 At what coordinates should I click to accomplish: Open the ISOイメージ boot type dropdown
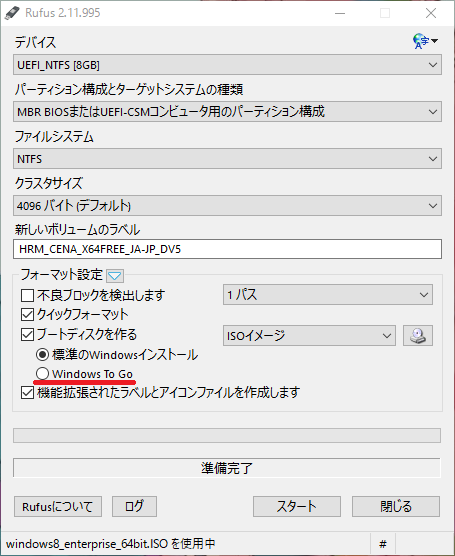309,335
